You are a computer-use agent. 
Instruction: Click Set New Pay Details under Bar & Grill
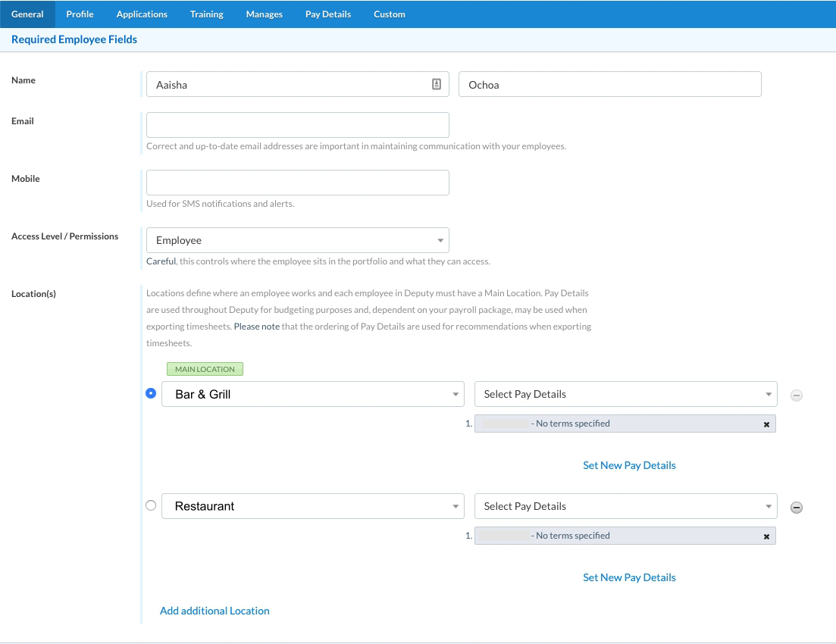[x=629, y=465]
